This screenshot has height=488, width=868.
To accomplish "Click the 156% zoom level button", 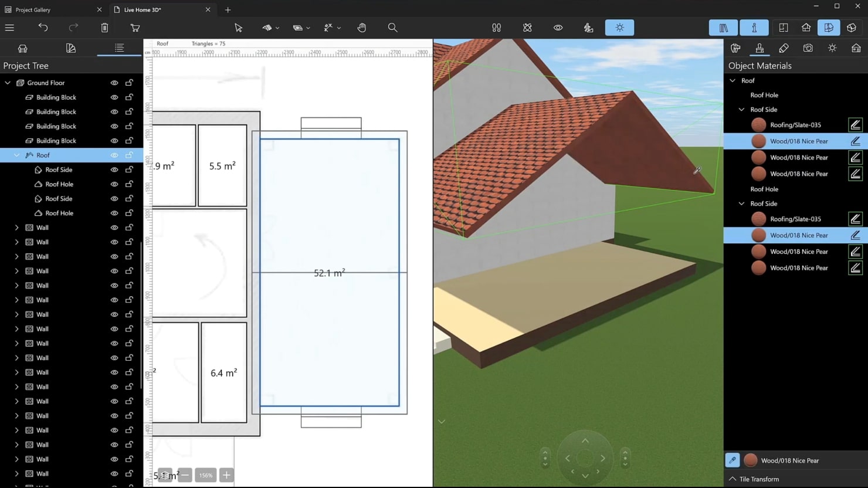I will 206,475.
